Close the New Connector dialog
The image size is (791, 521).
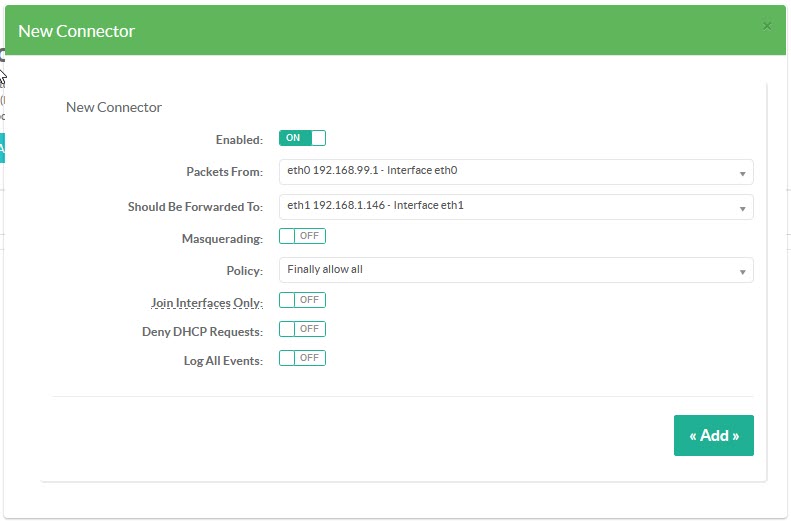[x=767, y=26]
